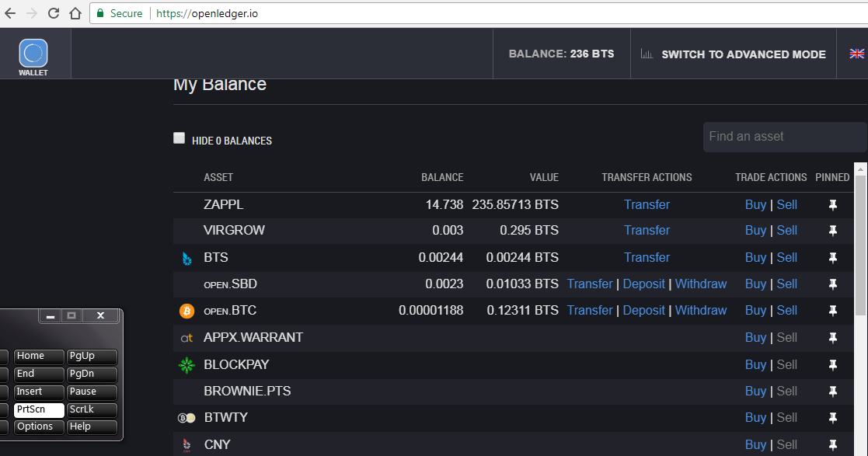
Task: Transfer OPEN.BTC asset
Action: pos(590,311)
